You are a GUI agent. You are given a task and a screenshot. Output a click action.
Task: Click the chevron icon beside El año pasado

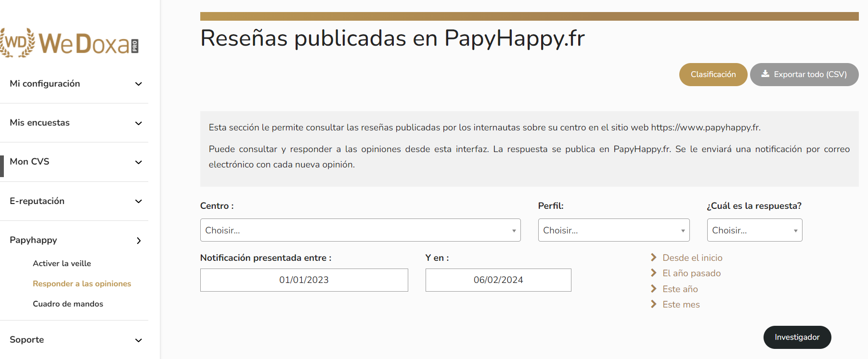point(653,273)
